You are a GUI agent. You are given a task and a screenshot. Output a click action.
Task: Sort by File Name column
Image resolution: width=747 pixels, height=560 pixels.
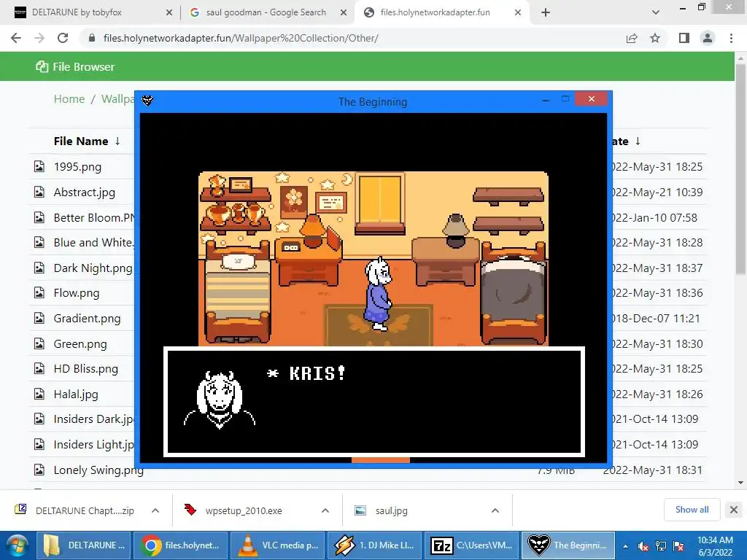click(88, 141)
